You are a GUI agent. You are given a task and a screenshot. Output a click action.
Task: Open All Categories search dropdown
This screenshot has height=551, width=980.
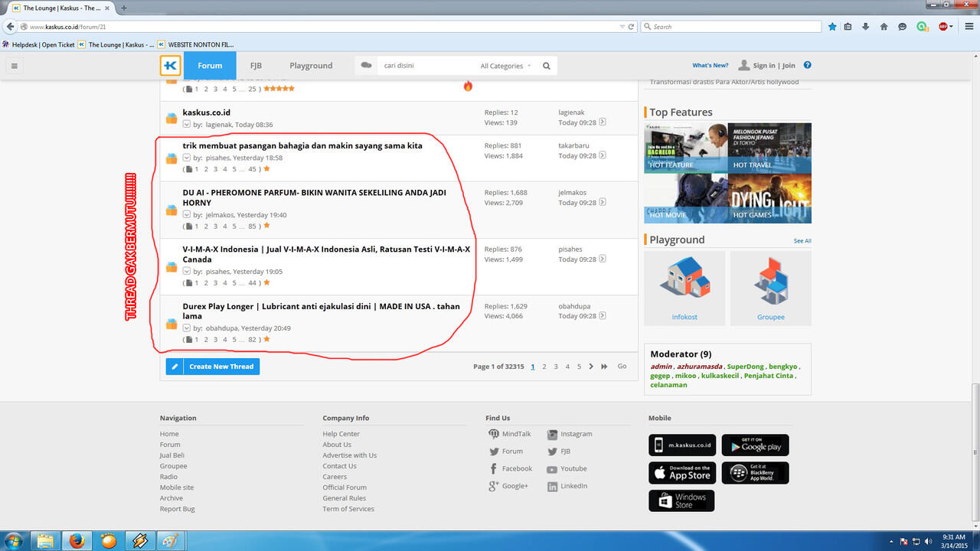pyautogui.click(x=505, y=66)
